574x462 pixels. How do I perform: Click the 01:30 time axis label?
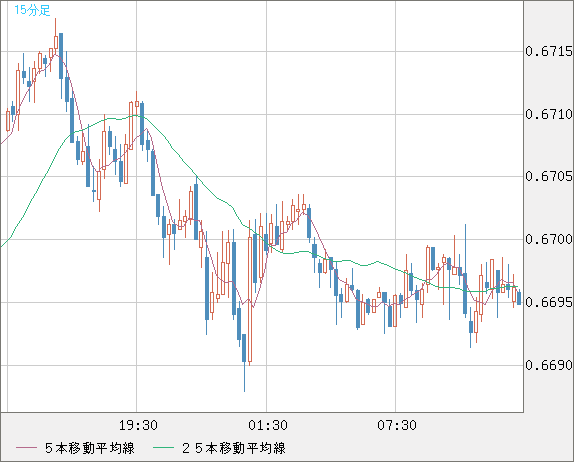[268, 425]
